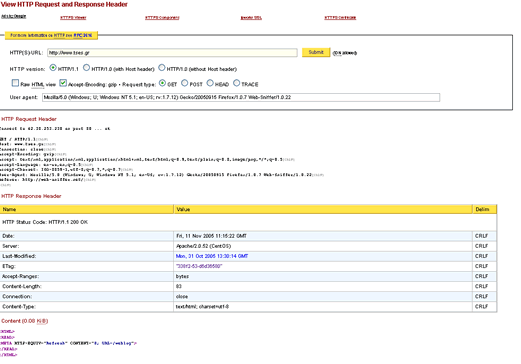Open the fourth ad link ending in SSL
This screenshot has height=364, width=521.
[x=251, y=18]
